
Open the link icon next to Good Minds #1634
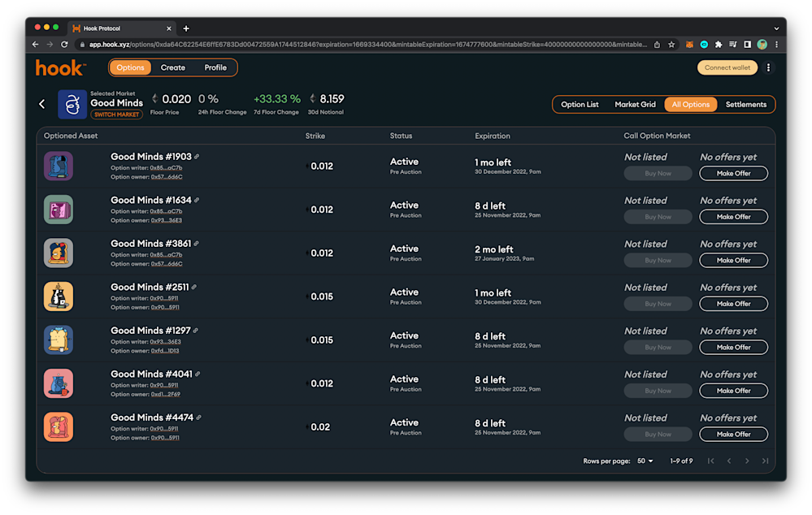point(197,200)
